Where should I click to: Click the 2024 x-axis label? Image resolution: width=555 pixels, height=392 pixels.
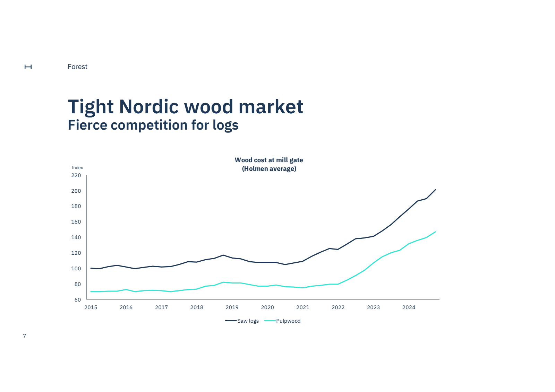click(409, 307)
